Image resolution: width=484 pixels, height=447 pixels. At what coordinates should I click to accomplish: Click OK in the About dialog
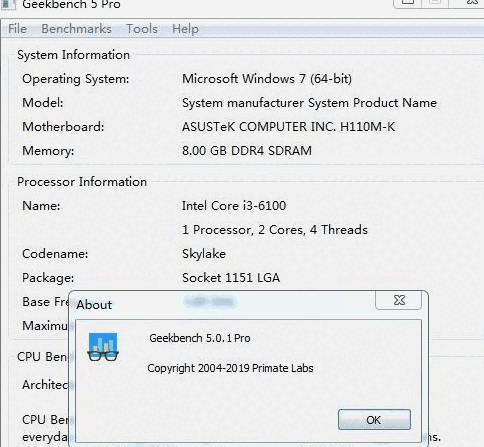coord(374,420)
